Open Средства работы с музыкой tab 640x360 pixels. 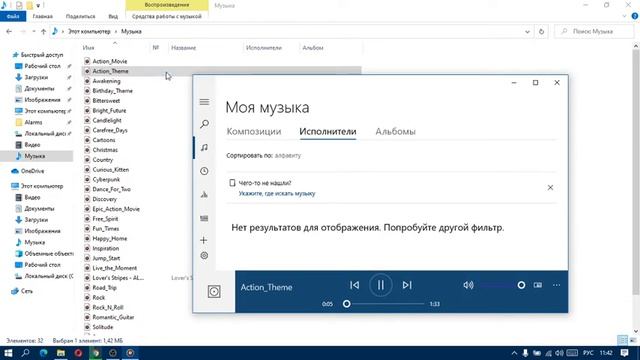(167, 16)
